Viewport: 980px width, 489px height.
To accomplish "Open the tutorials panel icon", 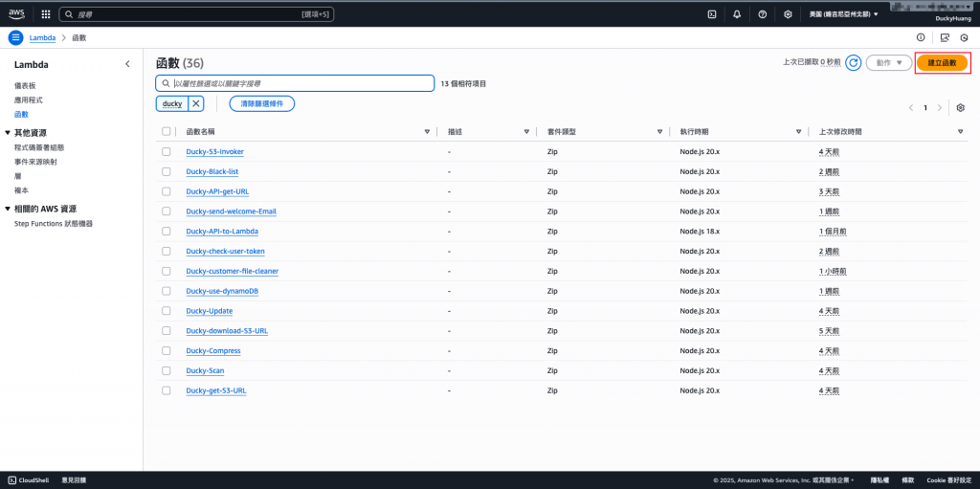I will point(945,37).
